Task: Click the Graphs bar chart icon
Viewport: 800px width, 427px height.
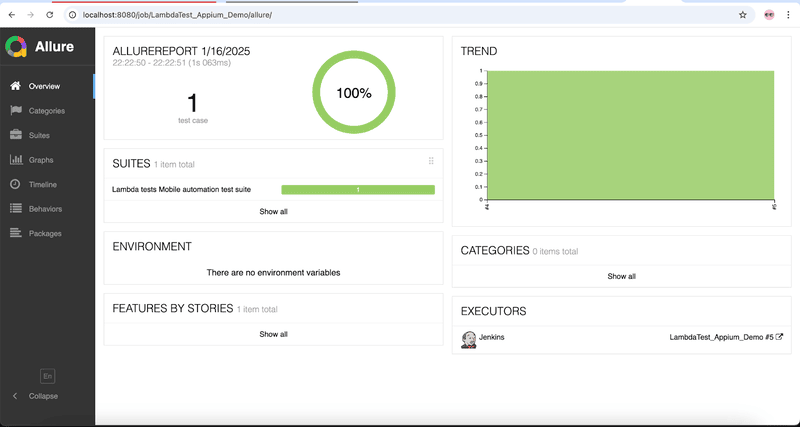Action: pos(16,160)
